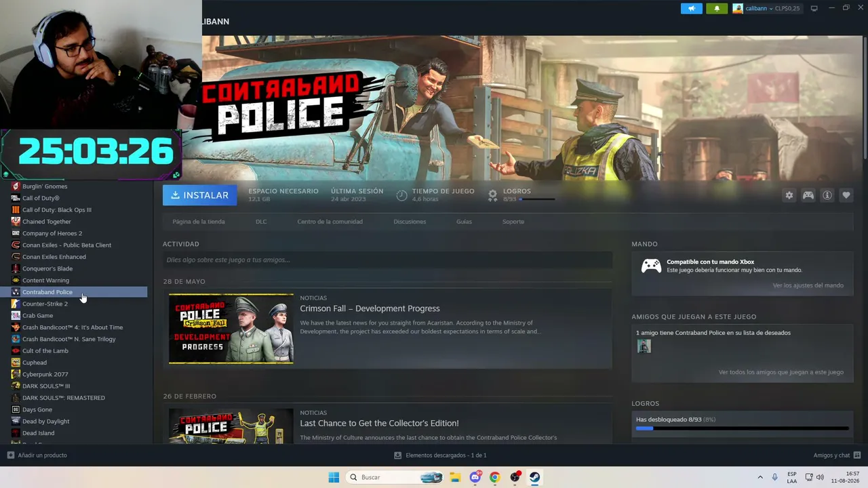
Task: Click the library page vertical scrollbar
Action: (x=864, y=98)
